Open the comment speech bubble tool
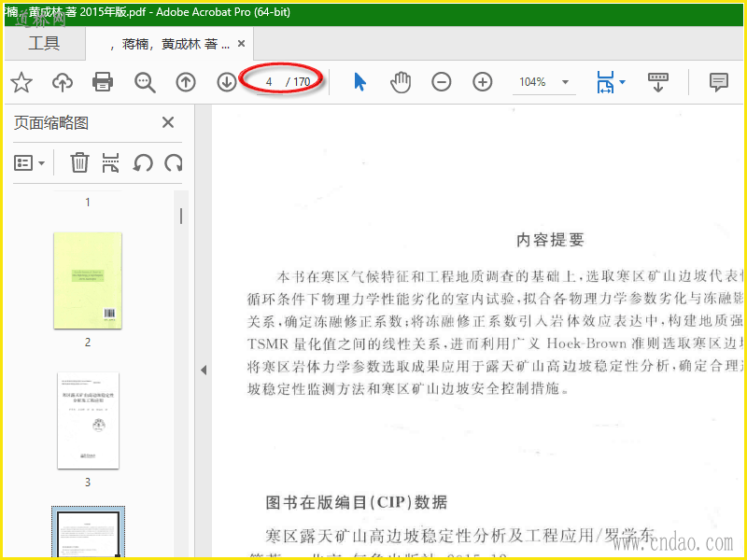Viewport: 747px width, 560px height. tap(718, 82)
